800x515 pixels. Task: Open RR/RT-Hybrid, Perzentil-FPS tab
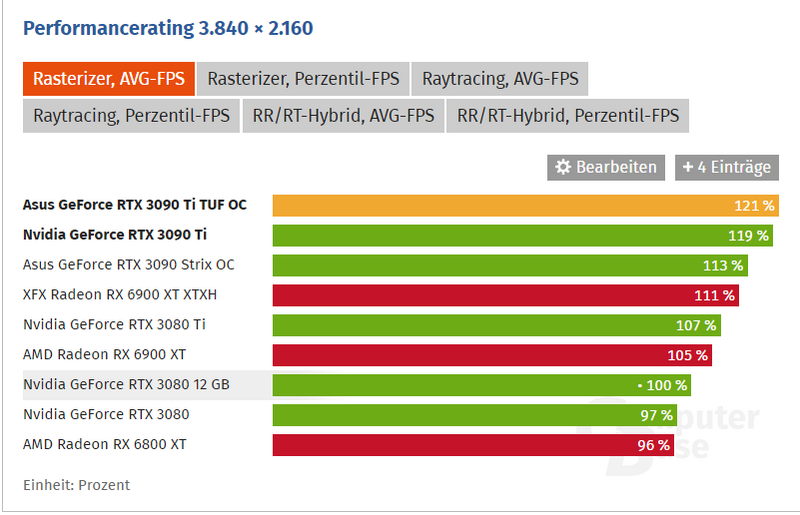click(x=568, y=116)
